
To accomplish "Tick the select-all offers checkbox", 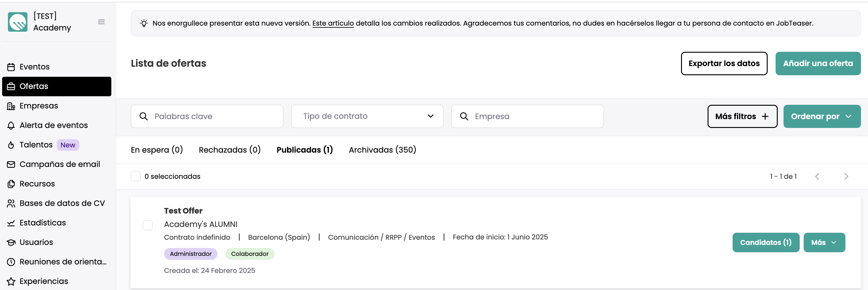I will (x=135, y=177).
